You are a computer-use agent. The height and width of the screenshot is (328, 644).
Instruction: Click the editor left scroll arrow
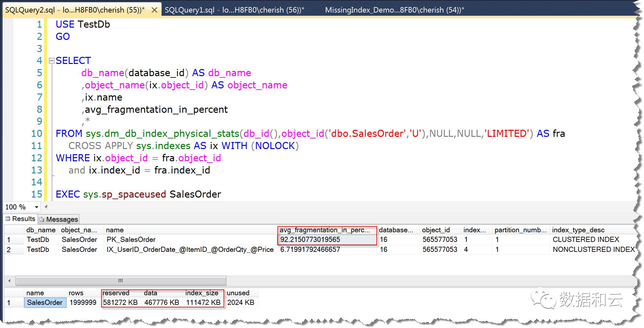pos(46,207)
